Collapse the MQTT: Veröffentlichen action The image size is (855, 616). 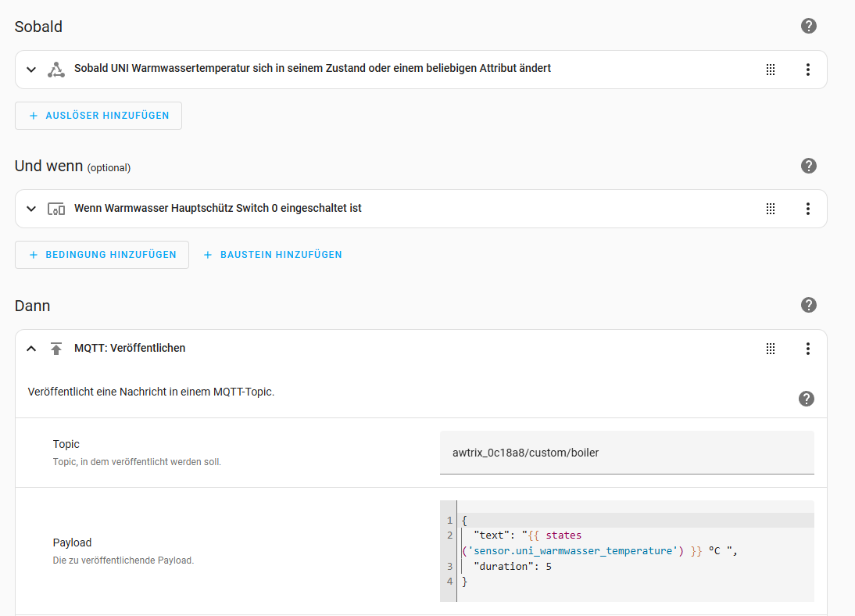click(x=31, y=349)
